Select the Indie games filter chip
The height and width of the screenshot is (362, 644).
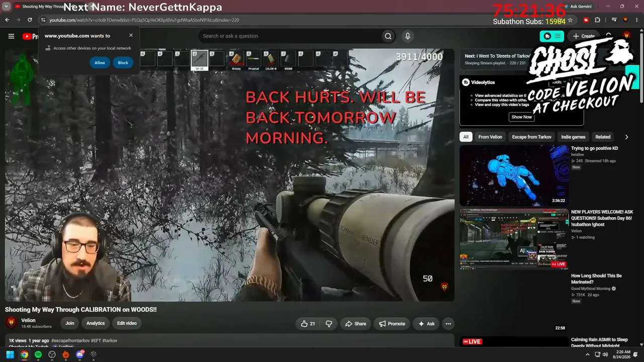point(573,137)
